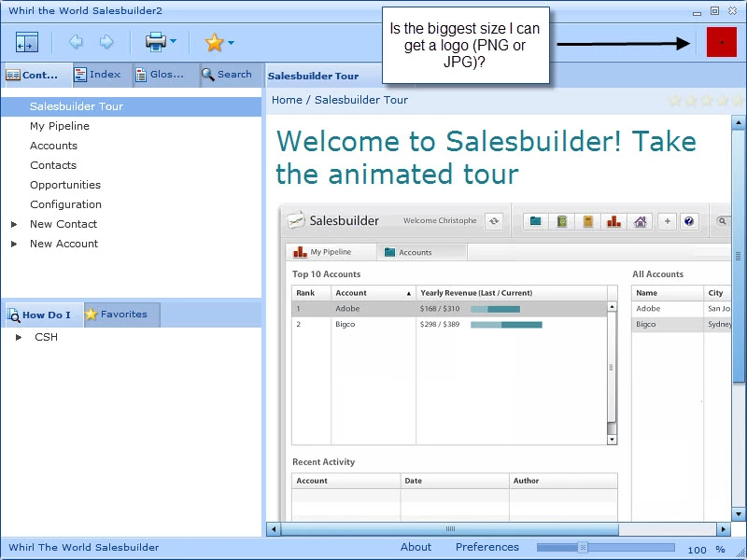This screenshot has height=560, width=747.
Task: Switch to the Search tab
Action: [232, 75]
